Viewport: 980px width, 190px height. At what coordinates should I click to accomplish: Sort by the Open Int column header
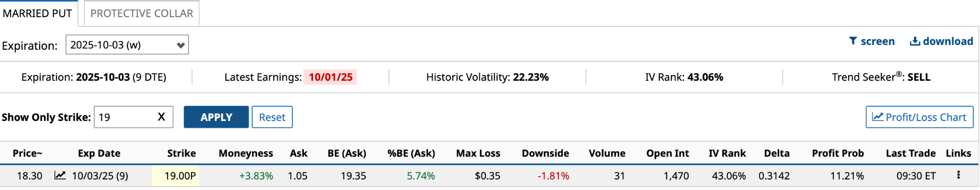(x=668, y=153)
